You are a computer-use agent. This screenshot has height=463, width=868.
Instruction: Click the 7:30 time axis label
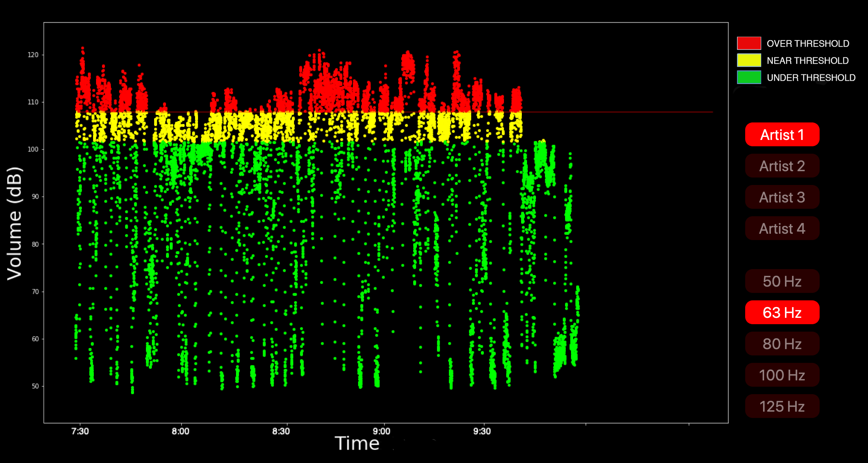tap(80, 431)
